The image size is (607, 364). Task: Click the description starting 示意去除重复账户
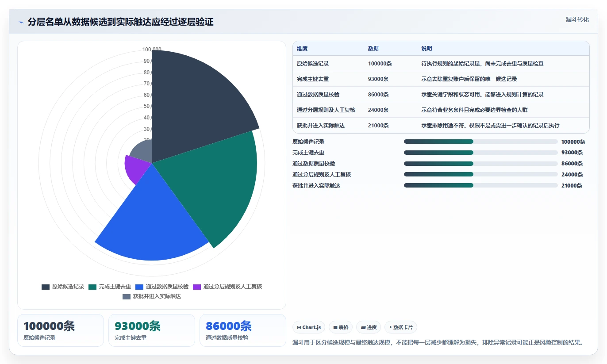pyautogui.click(x=469, y=79)
